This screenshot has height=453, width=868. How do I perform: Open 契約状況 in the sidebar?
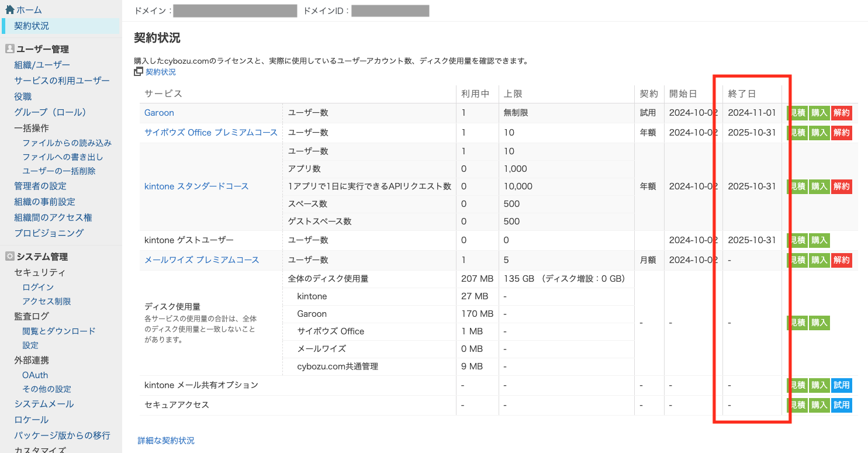32,26
